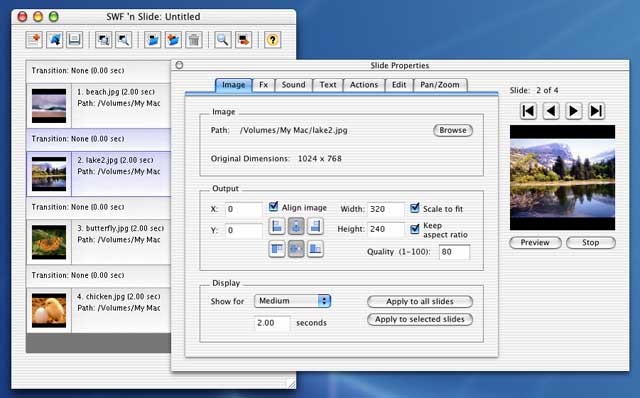Click Apply to selected slides
Viewport: 640px width, 398px height.
tap(420, 319)
